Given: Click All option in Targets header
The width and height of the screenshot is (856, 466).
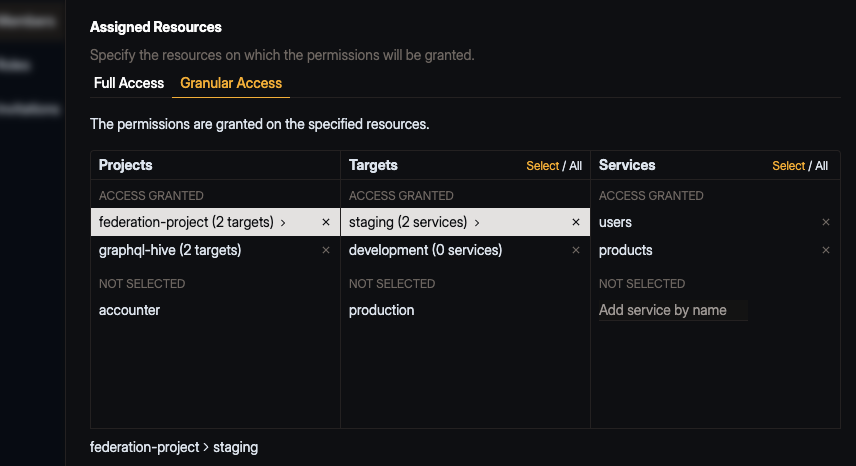Looking at the screenshot, I should coord(576,166).
